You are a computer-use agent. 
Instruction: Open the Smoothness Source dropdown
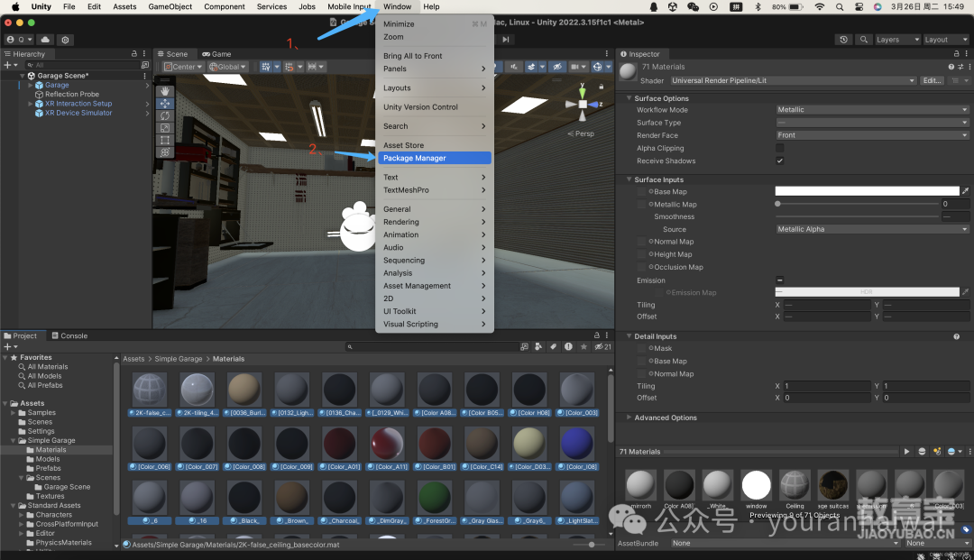pyautogui.click(x=872, y=229)
